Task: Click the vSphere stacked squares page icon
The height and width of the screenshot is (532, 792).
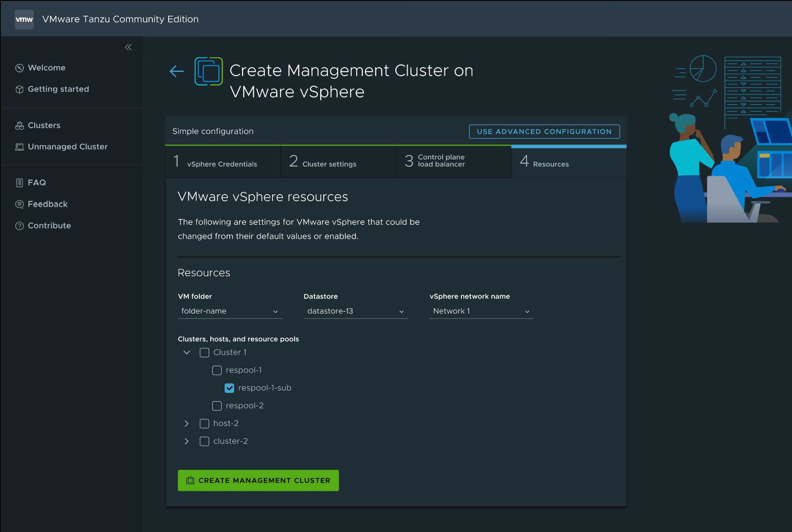Action: [208, 71]
